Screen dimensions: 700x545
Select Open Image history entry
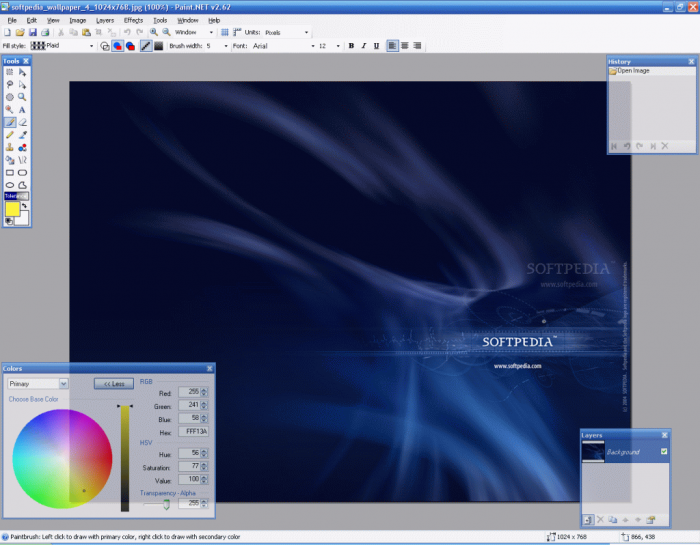point(632,71)
